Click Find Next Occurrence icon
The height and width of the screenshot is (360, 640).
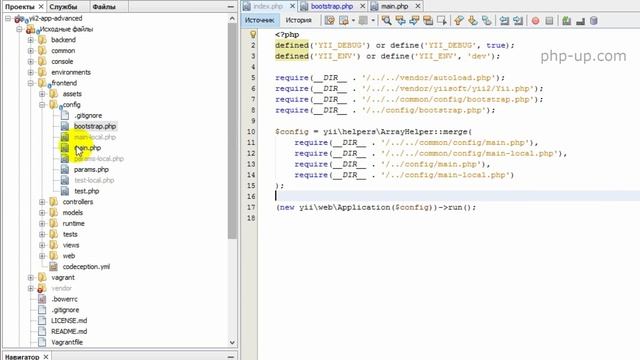pyautogui.click(x=414, y=20)
